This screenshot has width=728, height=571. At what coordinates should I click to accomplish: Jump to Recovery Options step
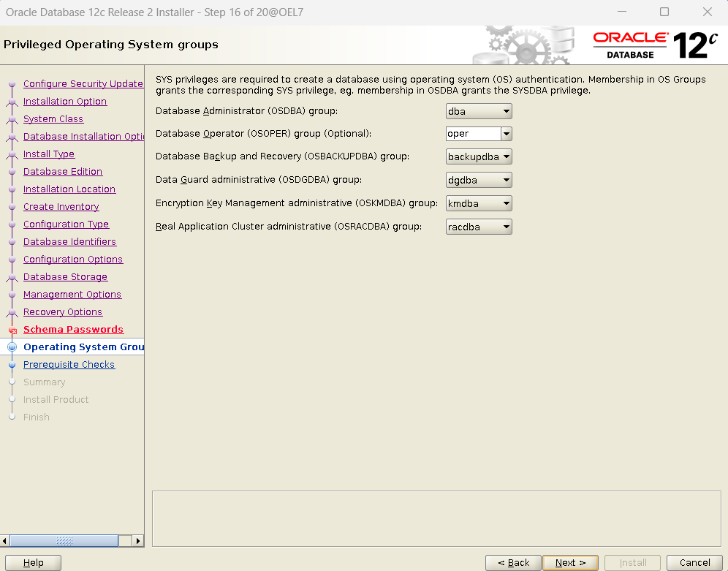click(63, 312)
